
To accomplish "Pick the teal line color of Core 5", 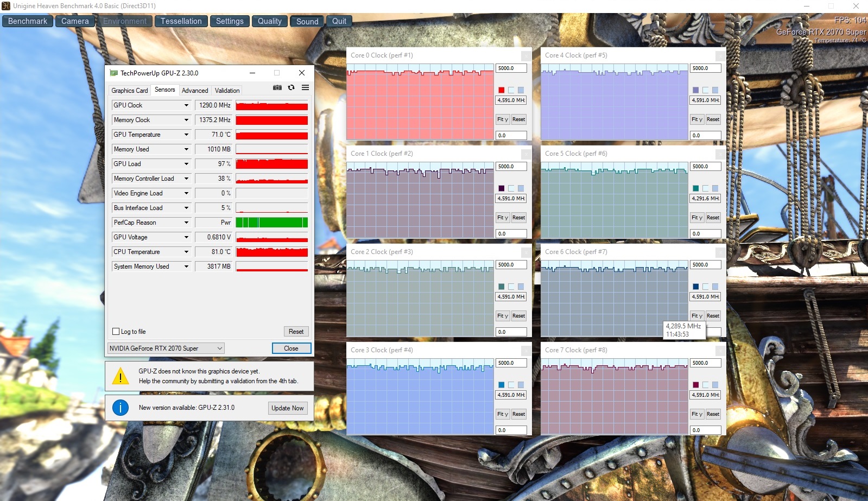I will click(x=696, y=188).
